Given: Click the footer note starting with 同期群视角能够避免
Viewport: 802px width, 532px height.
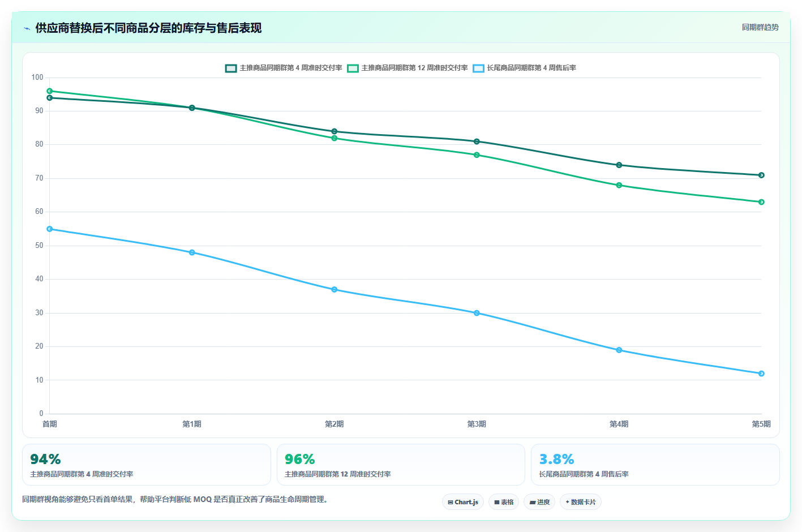Looking at the screenshot, I should coord(175,499).
